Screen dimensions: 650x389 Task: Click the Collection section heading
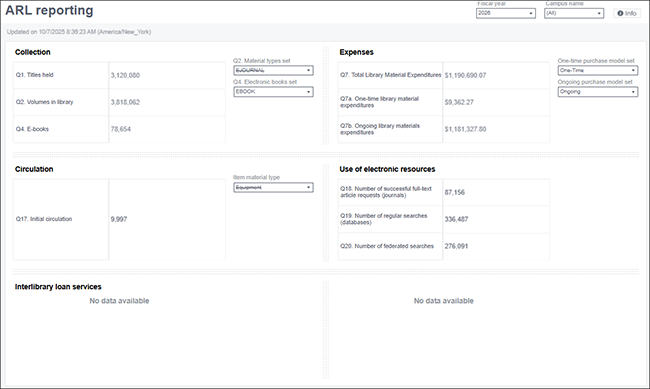click(x=33, y=52)
